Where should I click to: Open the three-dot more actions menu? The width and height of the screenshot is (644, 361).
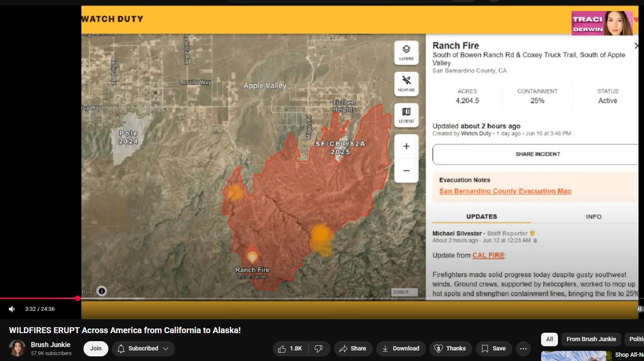[523, 348]
